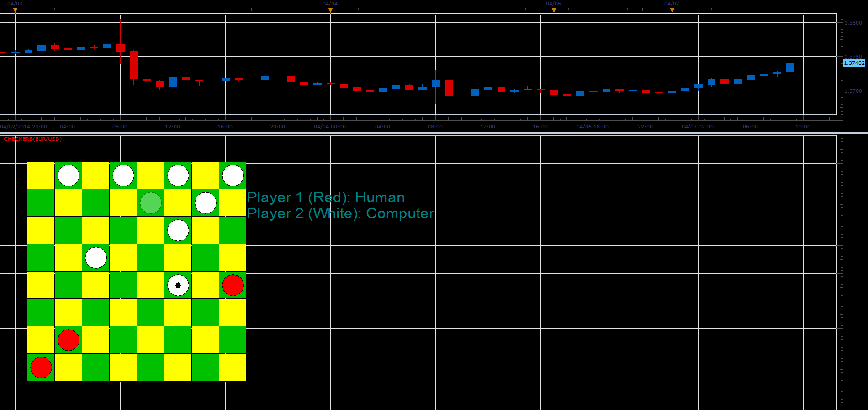Click empty green square up-left of seventh-row red checker
Image resolution: width=868 pixels, height=410 pixels.
point(41,313)
